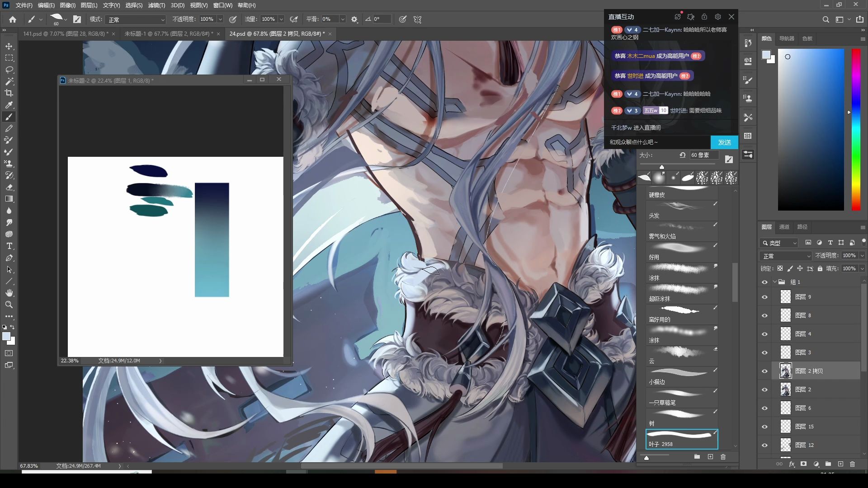Open layer fill 100% dropdown
Viewport: 868px width, 488px height.
click(862, 268)
